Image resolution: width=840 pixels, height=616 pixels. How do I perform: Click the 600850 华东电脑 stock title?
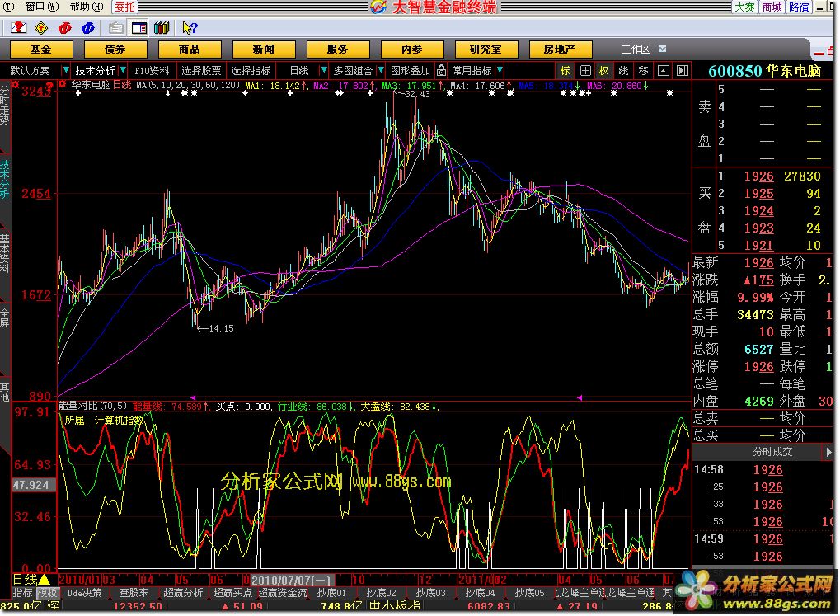[x=764, y=71]
